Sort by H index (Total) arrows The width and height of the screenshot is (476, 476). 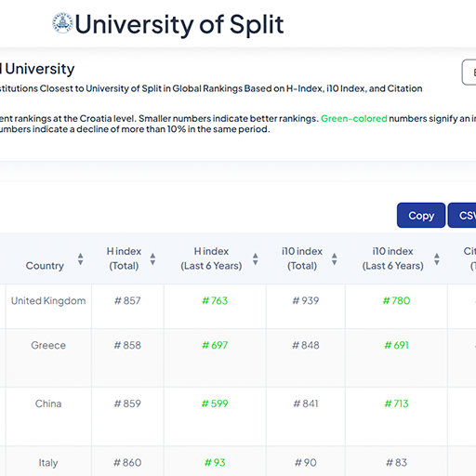point(152,258)
